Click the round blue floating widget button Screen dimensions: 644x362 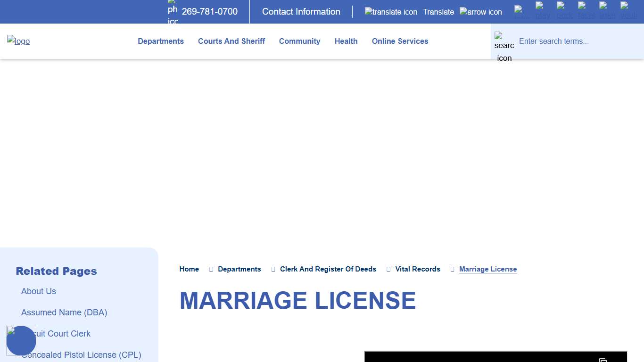pos(21,341)
